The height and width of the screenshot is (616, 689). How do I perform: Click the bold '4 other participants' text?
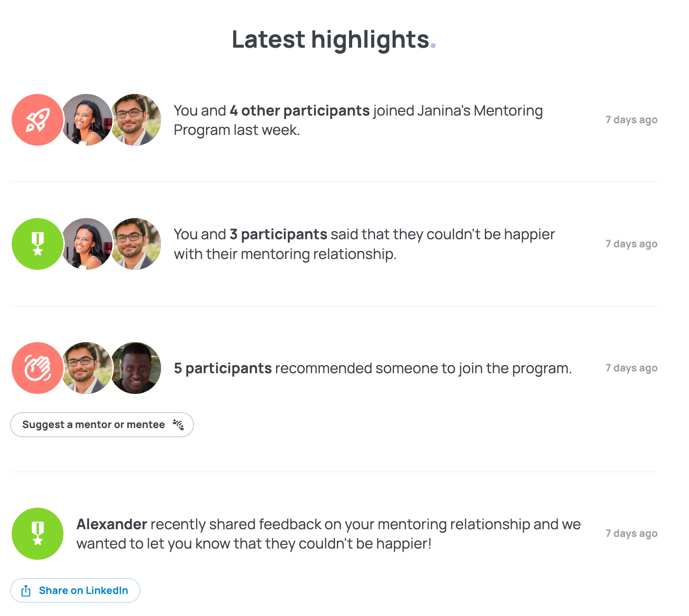[300, 111]
